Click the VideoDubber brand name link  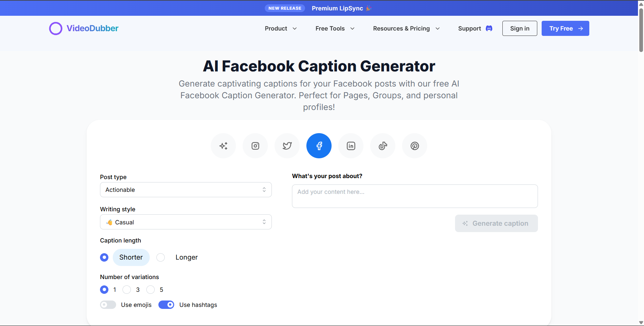(x=93, y=29)
